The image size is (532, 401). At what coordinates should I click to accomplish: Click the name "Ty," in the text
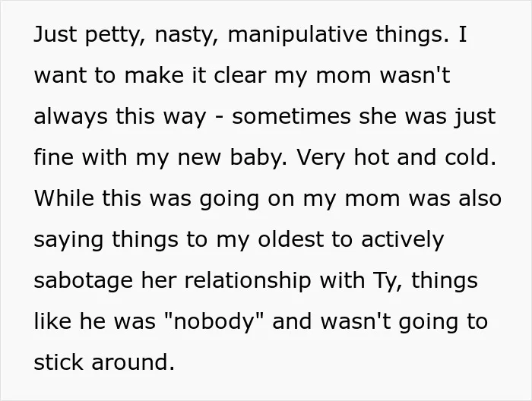coord(388,281)
